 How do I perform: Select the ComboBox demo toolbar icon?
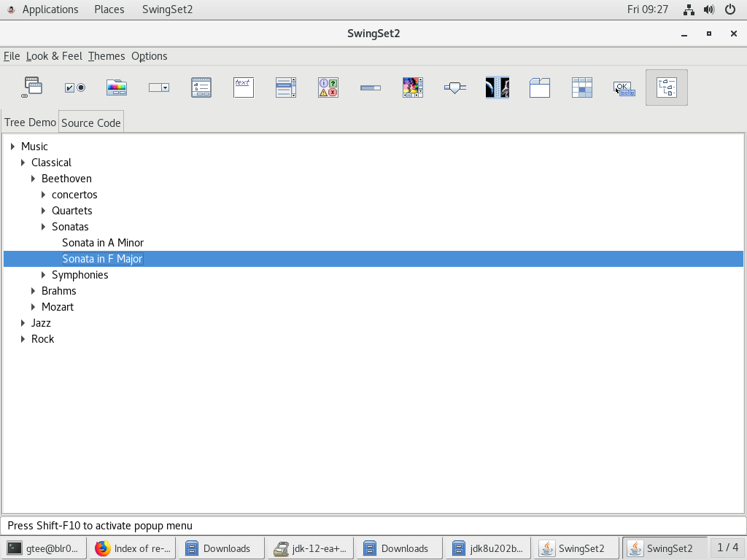click(159, 87)
